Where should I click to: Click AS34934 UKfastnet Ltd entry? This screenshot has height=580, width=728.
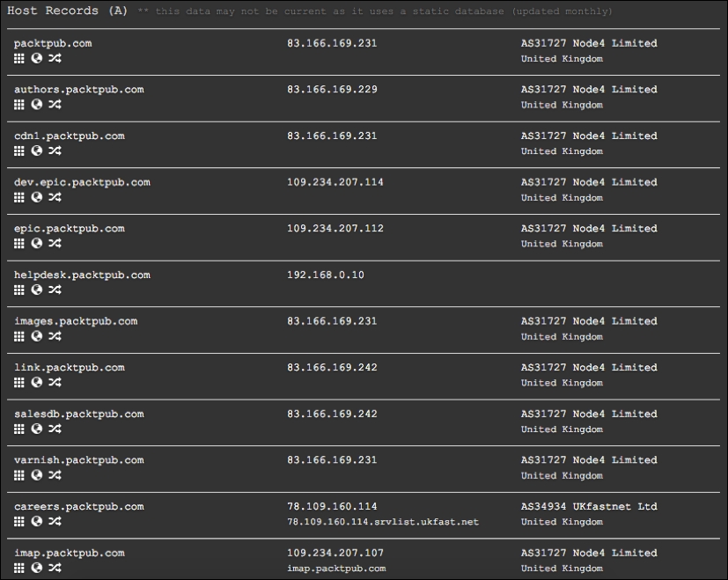pos(589,507)
